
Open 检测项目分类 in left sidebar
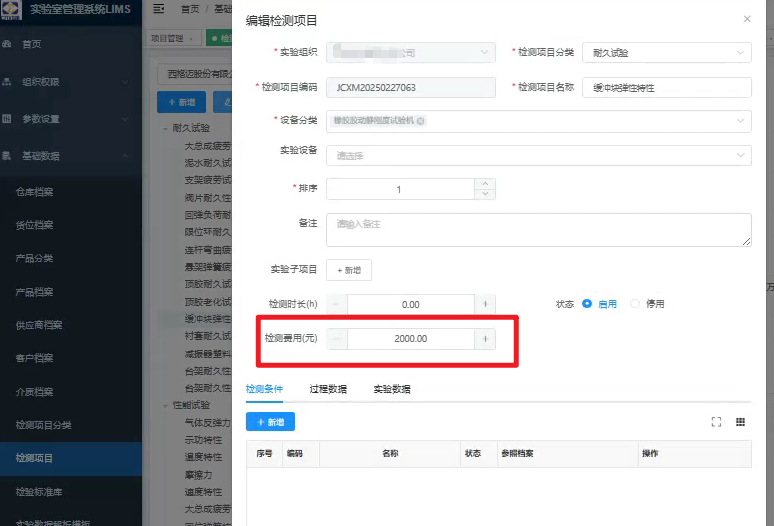click(x=44, y=425)
